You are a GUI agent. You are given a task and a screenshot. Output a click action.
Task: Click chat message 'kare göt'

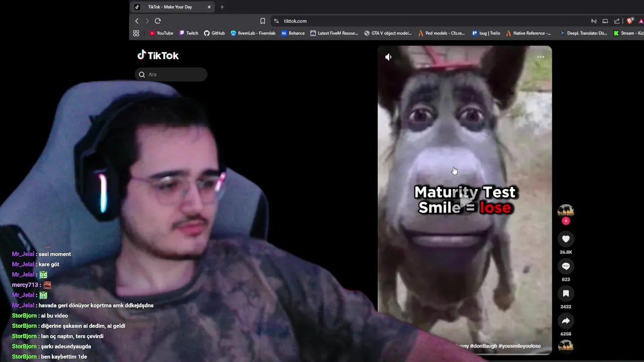tap(49, 264)
